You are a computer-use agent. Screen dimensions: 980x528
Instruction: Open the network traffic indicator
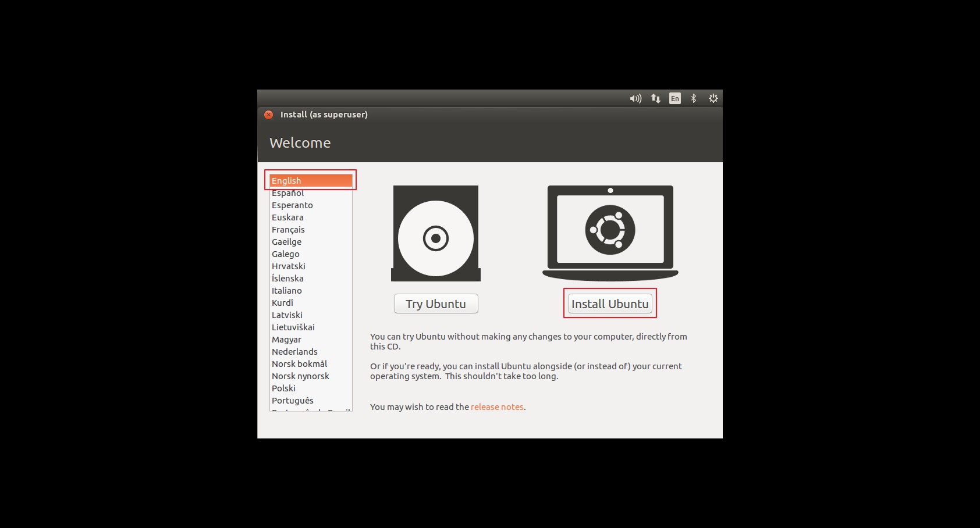[x=655, y=98]
